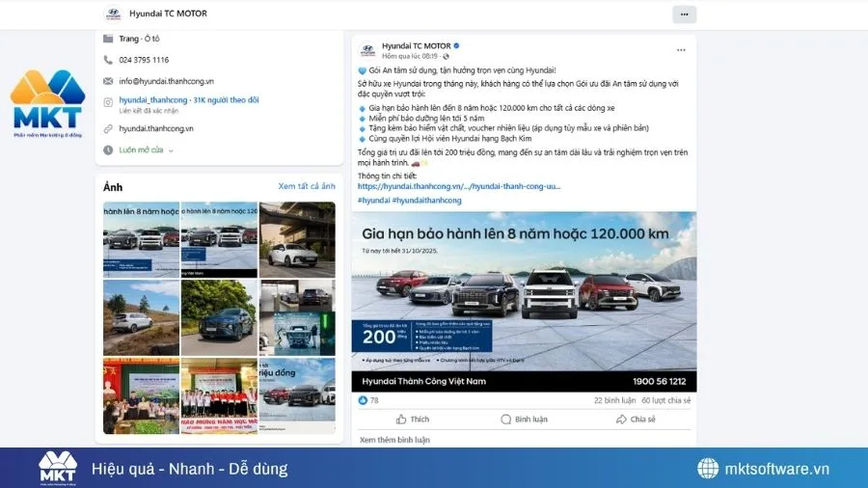Click the Hyundai page logo in header
Image resolution: width=868 pixels, height=488 pixels.
[x=113, y=14]
